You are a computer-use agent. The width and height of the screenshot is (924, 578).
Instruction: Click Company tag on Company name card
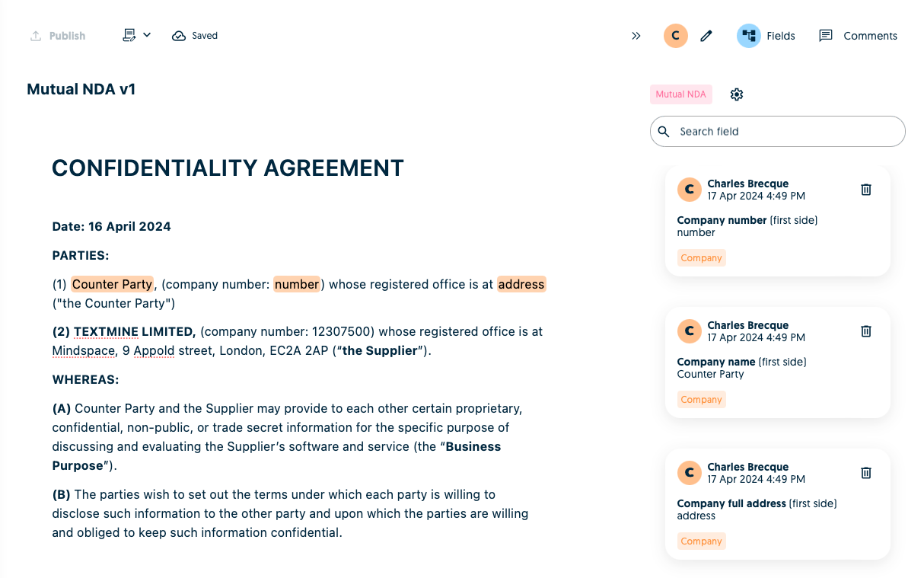tap(702, 400)
